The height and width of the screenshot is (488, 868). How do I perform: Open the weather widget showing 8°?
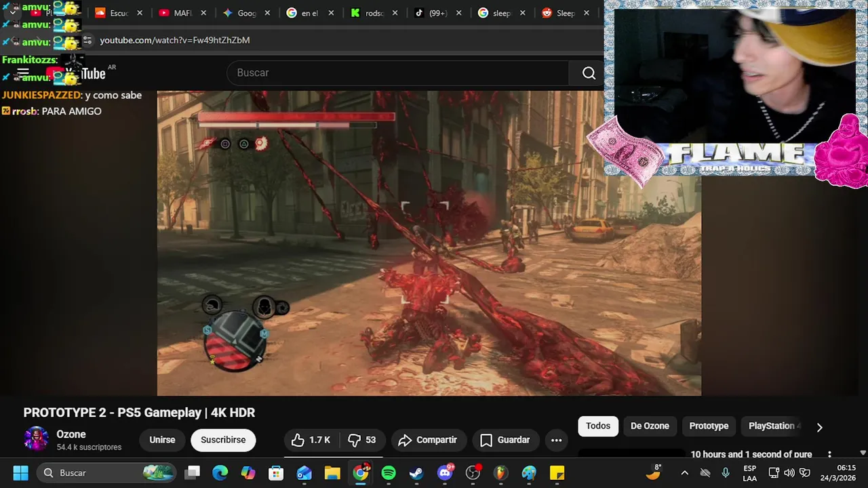point(654,472)
